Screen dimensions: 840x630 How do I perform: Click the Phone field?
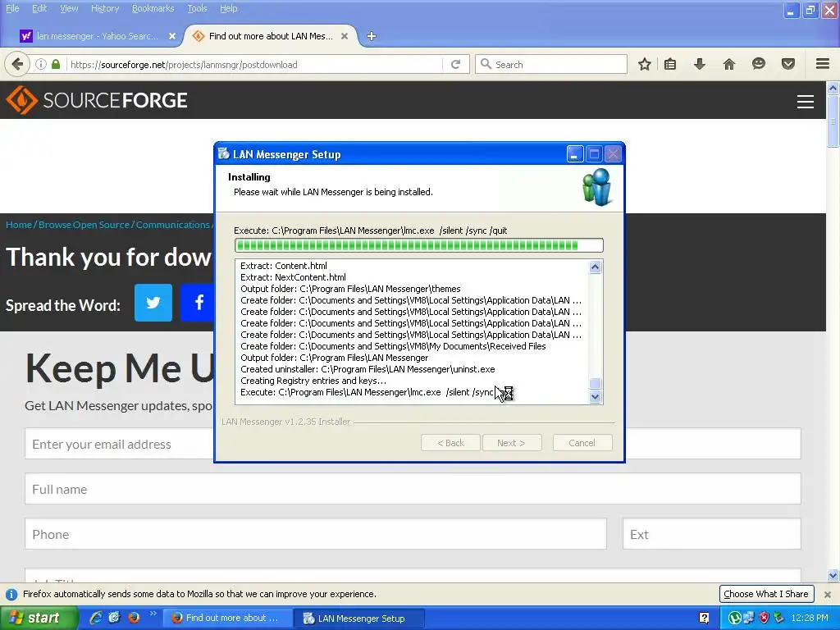point(316,533)
